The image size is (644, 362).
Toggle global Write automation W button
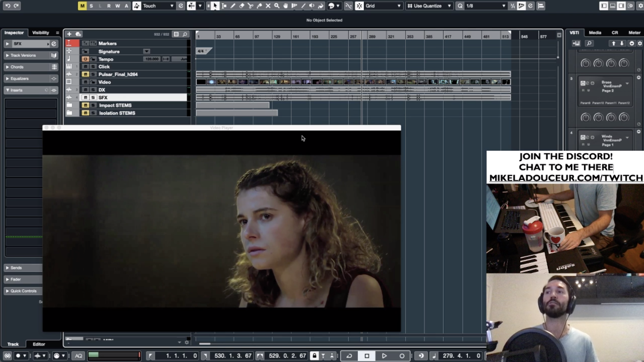click(118, 6)
